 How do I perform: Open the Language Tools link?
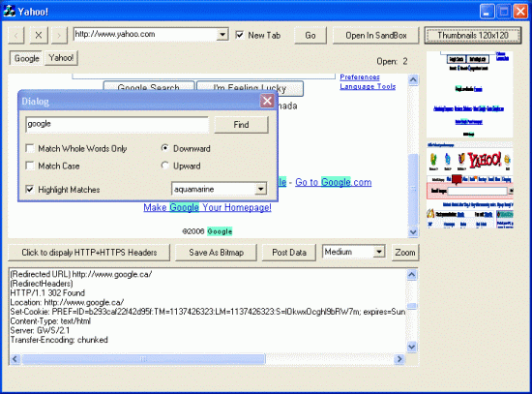tap(368, 86)
